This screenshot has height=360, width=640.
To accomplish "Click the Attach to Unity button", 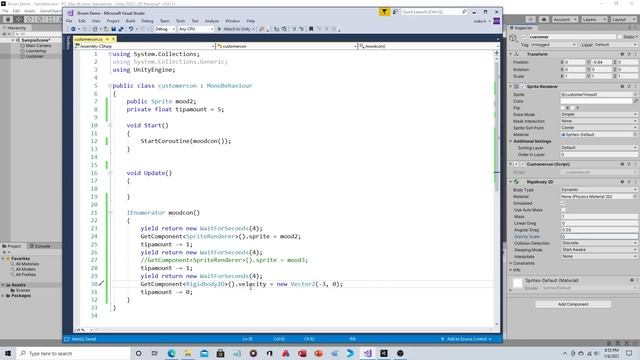I will (x=236, y=29).
